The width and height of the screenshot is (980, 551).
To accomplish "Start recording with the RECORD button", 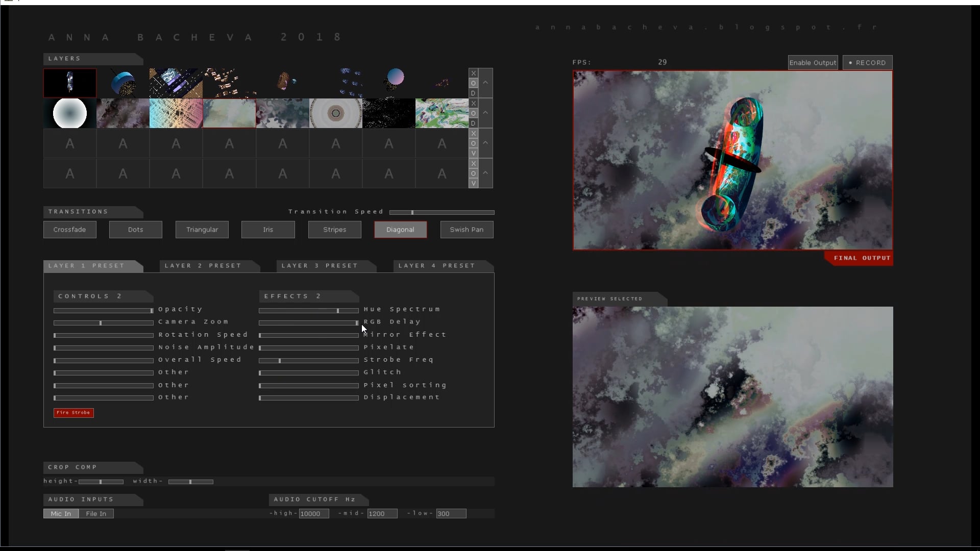I will click(x=868, y=62).
